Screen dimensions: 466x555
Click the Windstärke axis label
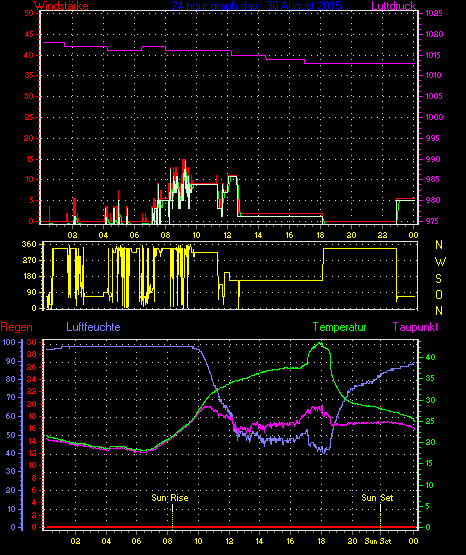(61, 5)
